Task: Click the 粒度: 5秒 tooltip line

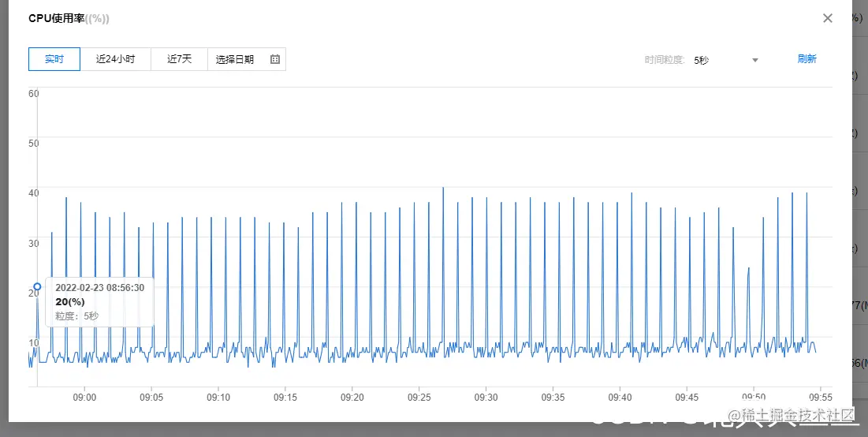Action: pos(77,316)
